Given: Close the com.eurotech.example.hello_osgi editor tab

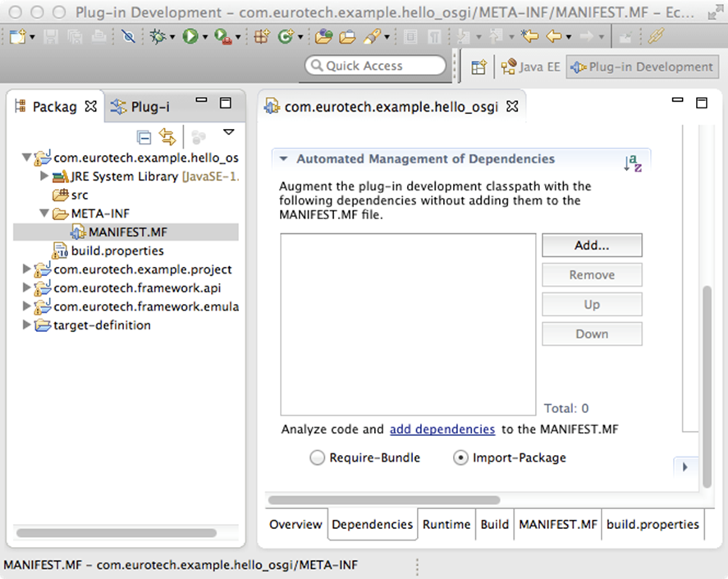Looking at the screenshot, I should (x=512, y=107).
